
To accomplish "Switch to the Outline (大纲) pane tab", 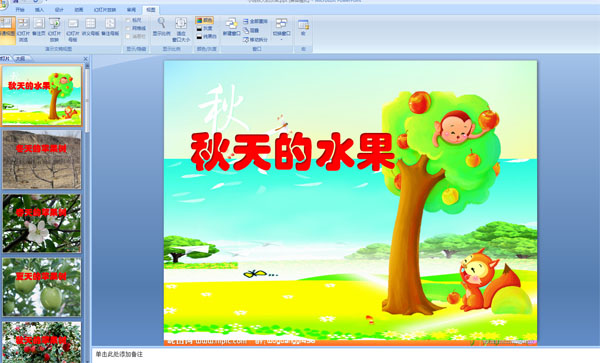I will click(20, 59).
